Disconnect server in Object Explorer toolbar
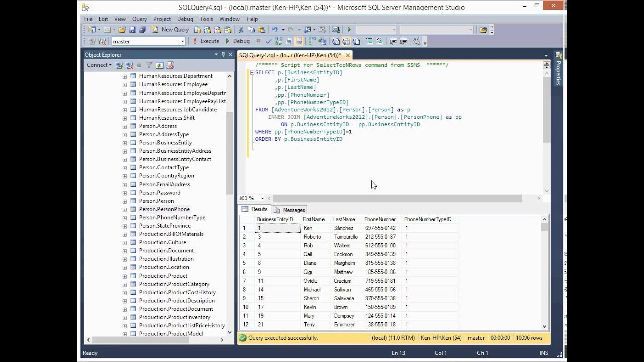 129,65
